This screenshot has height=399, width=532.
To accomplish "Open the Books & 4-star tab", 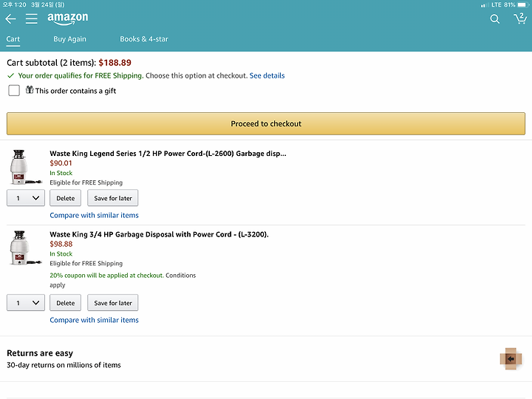I will [144, 39].
